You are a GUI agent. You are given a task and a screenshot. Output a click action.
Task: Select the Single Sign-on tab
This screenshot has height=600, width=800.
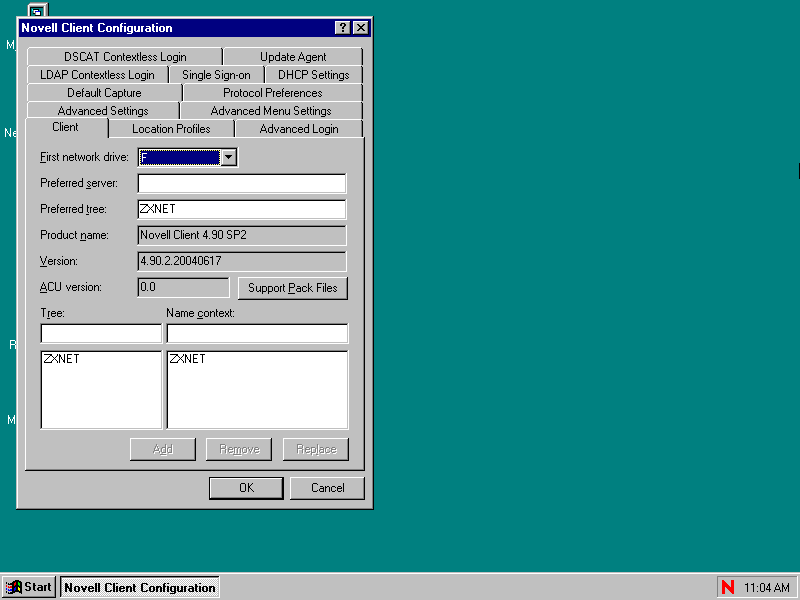[216, 75]
